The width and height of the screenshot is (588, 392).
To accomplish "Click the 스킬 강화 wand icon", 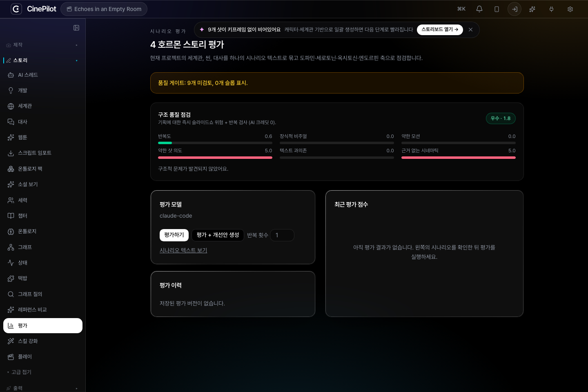I will point(11,341).
